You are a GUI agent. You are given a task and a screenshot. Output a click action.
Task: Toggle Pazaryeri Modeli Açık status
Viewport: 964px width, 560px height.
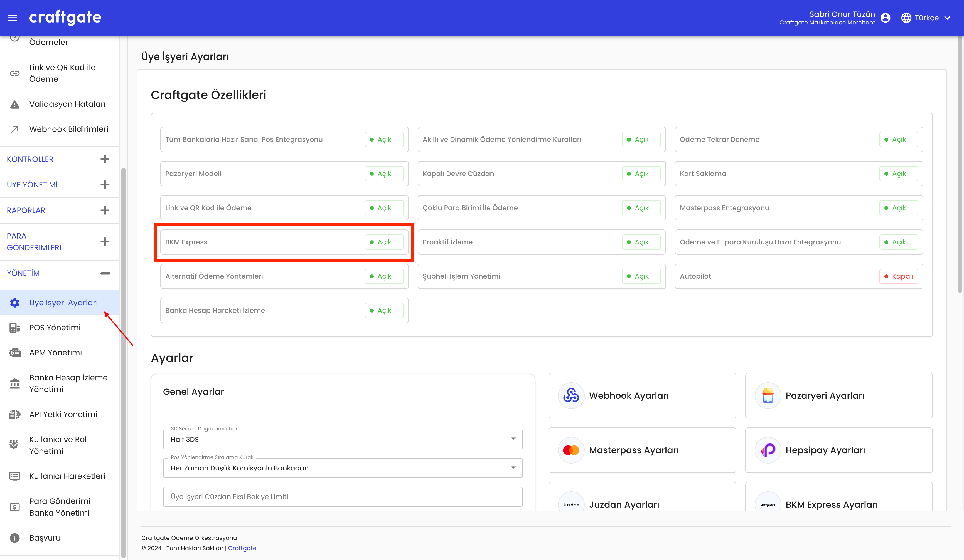[384, 174]
